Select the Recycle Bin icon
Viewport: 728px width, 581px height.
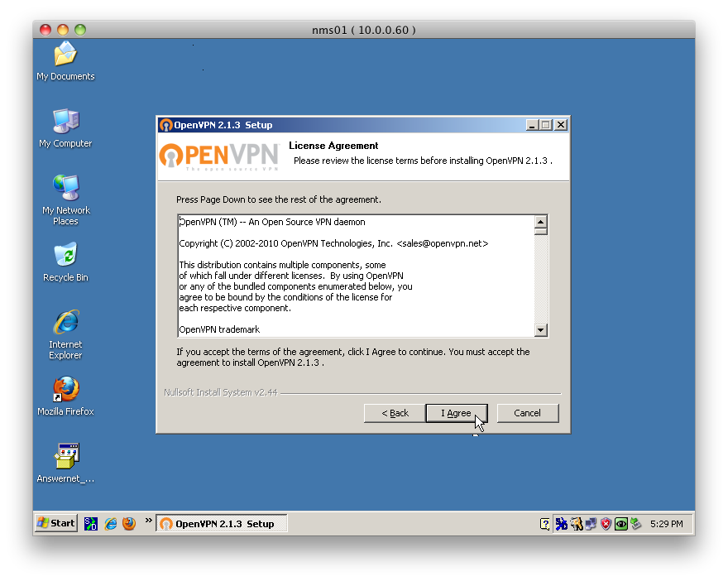click(x=65, y=262)
